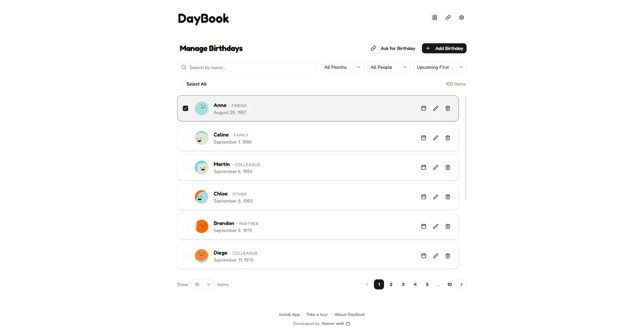
Task: Delete Celine's birthday with the trash icon
Action: [x=448, y=138]
